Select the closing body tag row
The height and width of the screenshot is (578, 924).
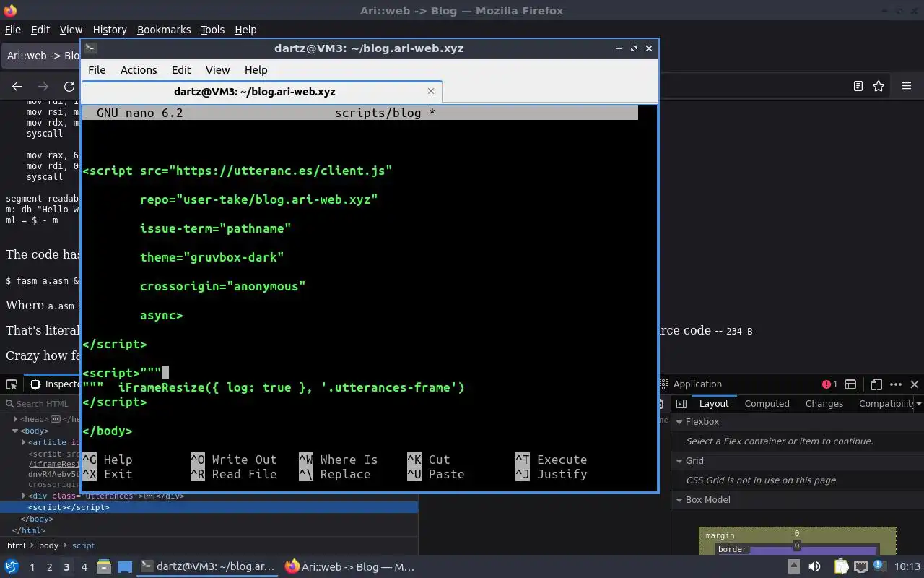(37, 519)
